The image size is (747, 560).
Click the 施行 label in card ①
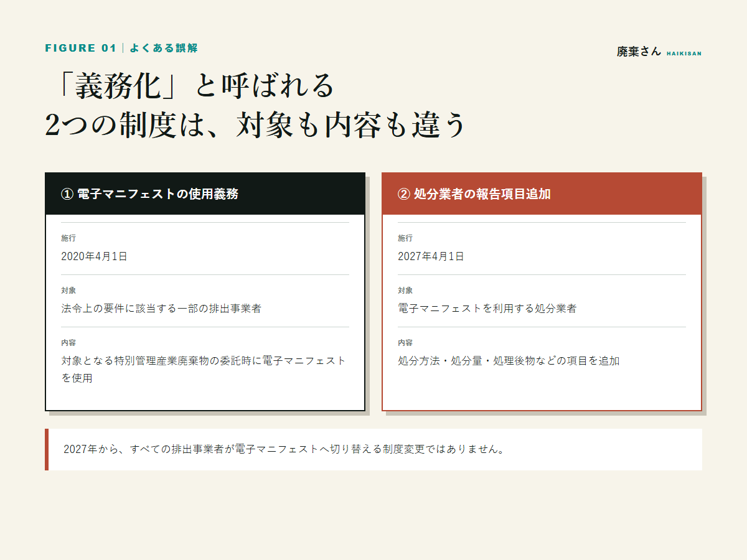[x=68, y=238]
